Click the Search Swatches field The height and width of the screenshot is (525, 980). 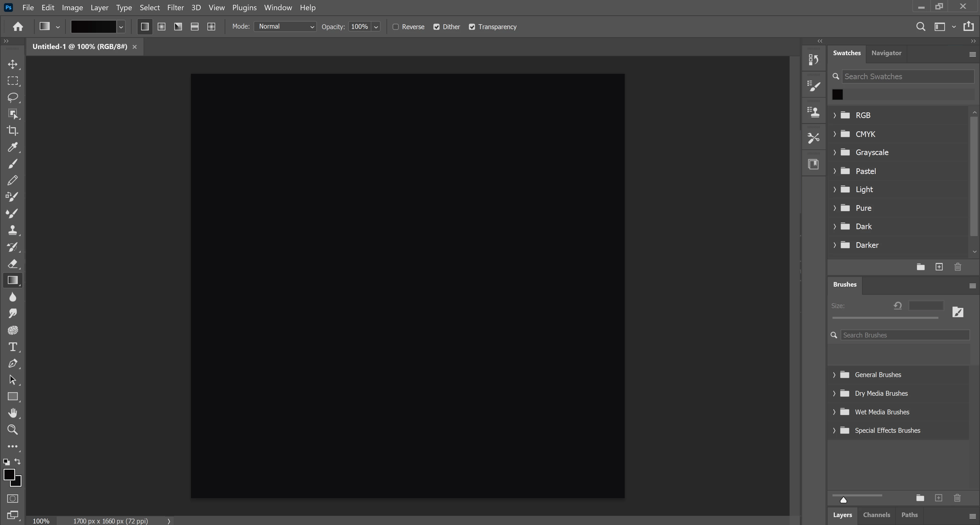pos(907,77)
